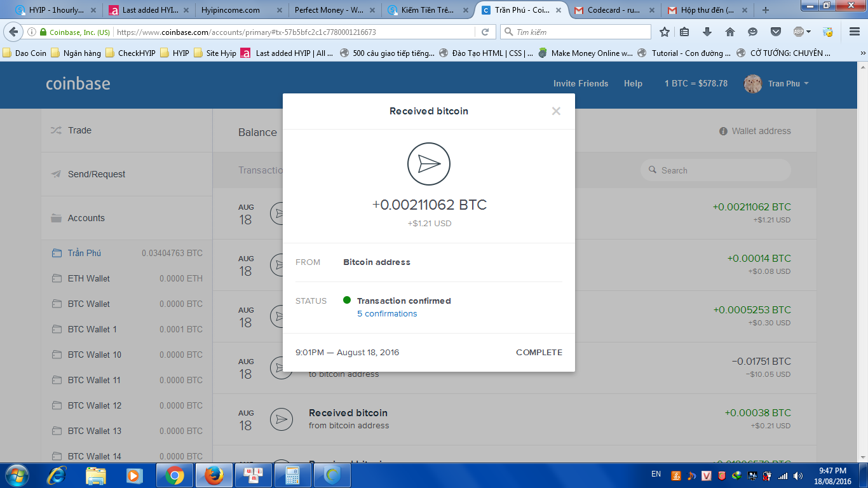Open the Dao Coin bookmark folder
868x488 pixels.
(x=25, y=53)
